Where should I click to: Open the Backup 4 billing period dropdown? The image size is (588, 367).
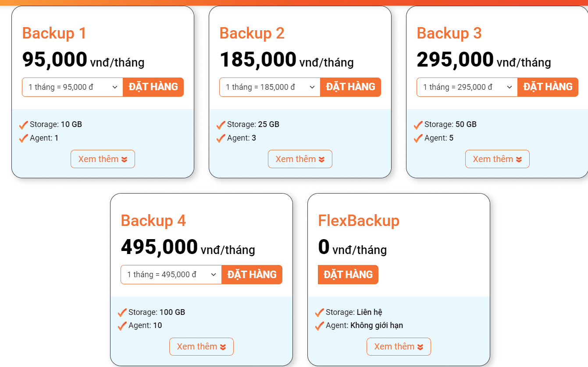pyautogui.click(x=171, y=275)
